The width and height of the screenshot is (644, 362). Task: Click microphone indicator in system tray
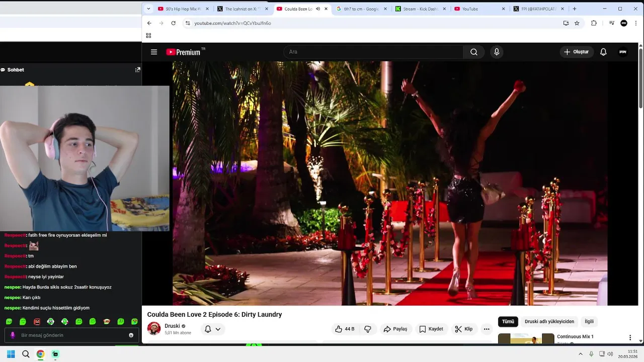point(591,354)
